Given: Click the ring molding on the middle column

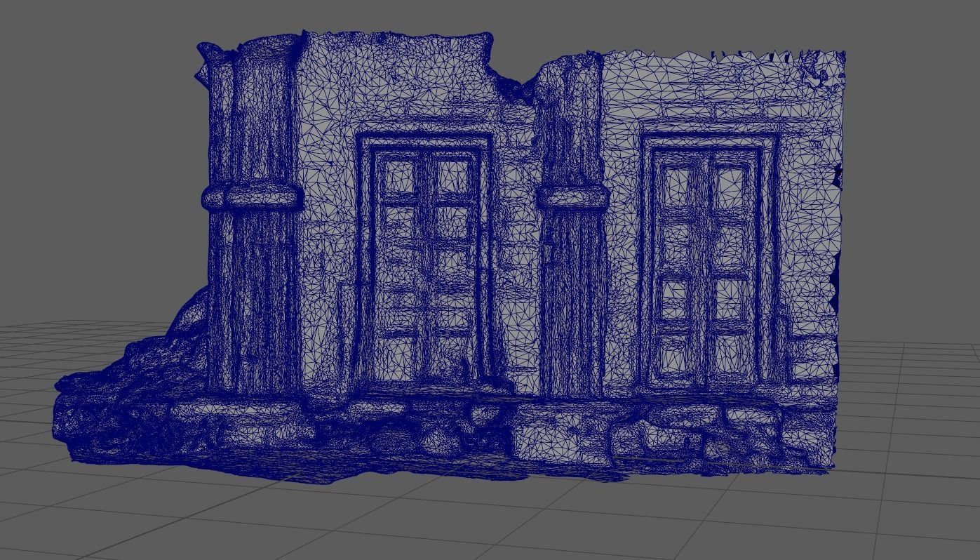Looking at the screenshot, I should [x=573, y=197].
